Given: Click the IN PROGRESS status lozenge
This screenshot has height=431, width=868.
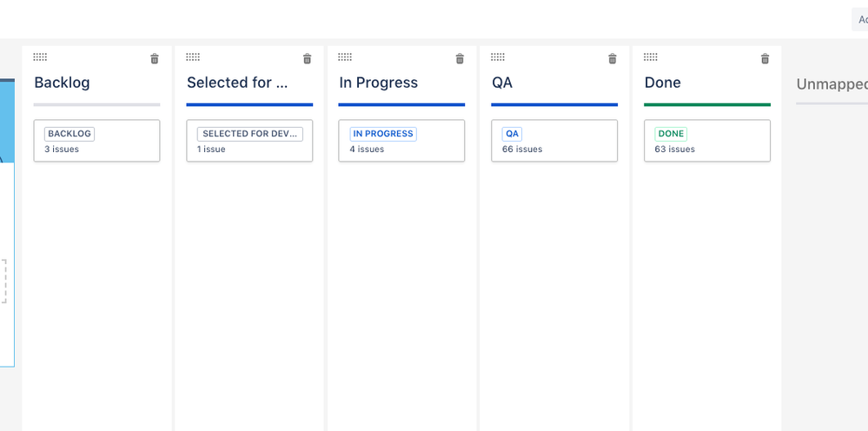Looking at the screenshot, I should [383, 134].
